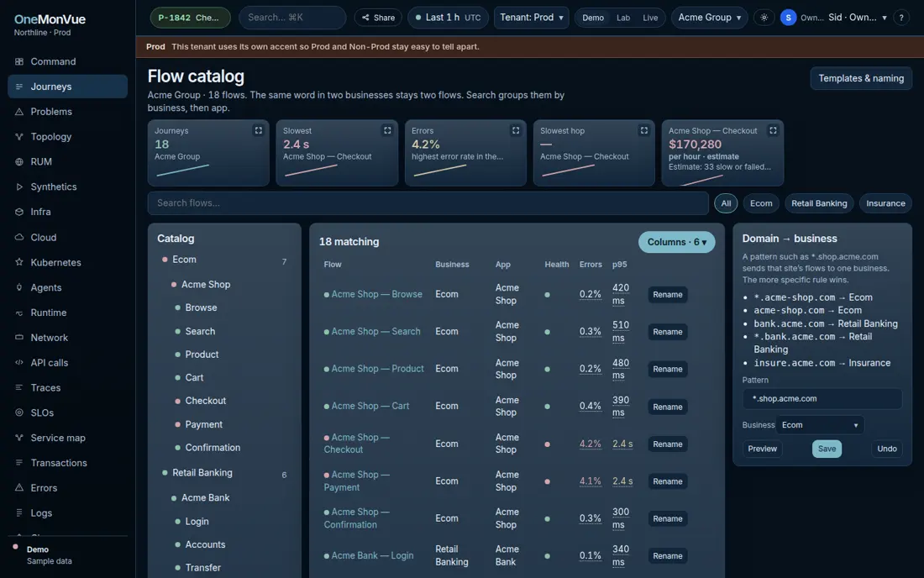Click the Agents sidebar icon

click(18, 287)
